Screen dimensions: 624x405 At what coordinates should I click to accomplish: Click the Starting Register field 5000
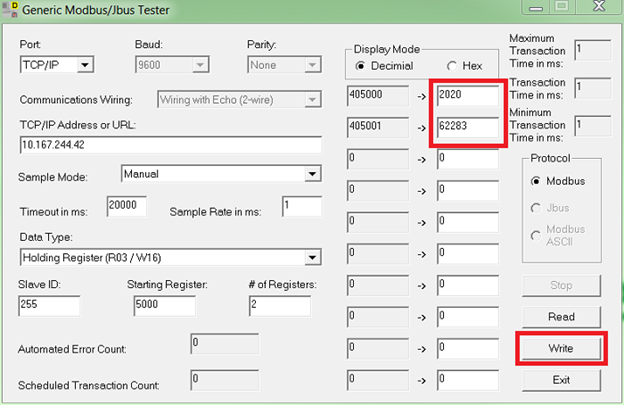pos(165,306)
